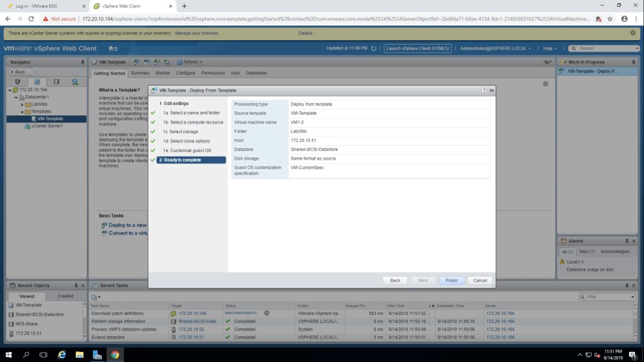Pin the Navigator panel
The image size is (644, 362).
point(82,62)
